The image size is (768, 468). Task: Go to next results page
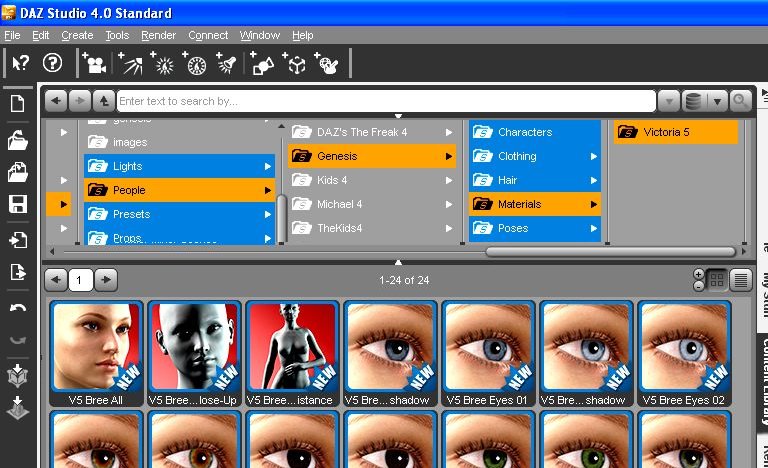106,280
